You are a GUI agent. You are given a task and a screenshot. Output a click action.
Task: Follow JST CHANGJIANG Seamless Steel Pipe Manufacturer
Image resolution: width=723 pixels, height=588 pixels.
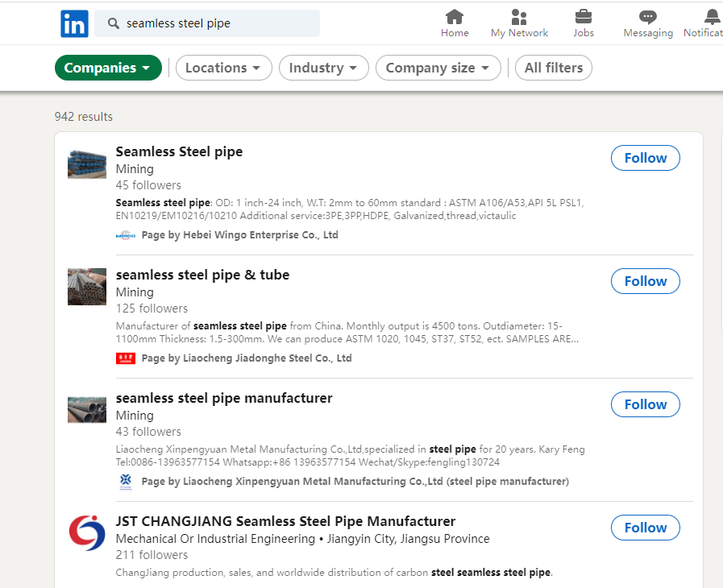(646, 528)
